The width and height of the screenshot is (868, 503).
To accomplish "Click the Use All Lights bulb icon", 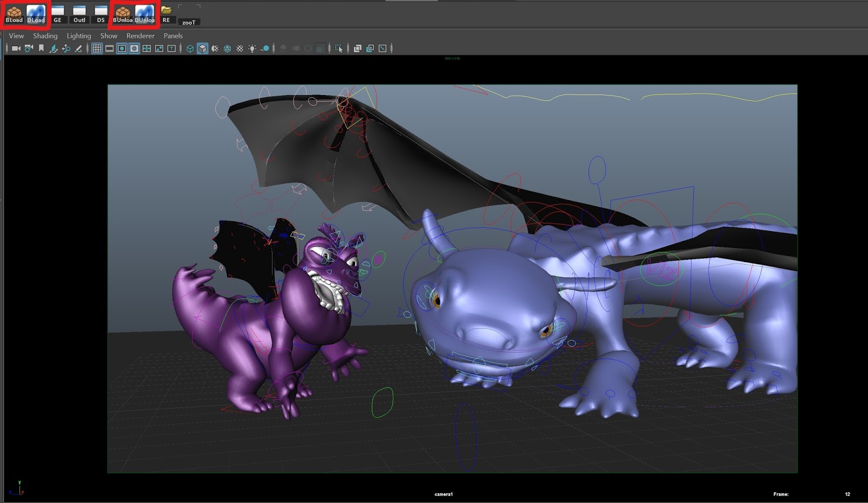I will point(252,48).
